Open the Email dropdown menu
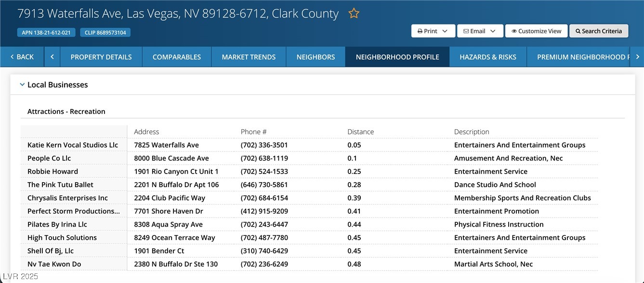This screenshot has width=644, height=283. coord(480,31)
